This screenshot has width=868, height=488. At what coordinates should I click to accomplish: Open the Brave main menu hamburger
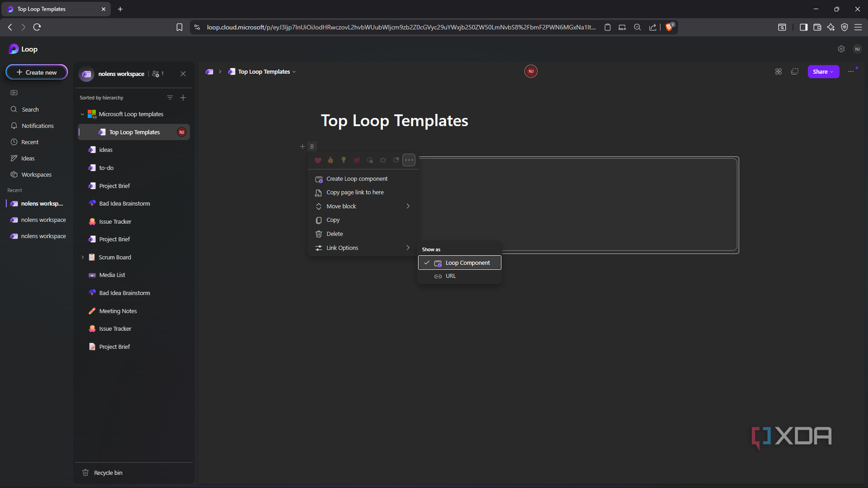(x=858, y=27)
